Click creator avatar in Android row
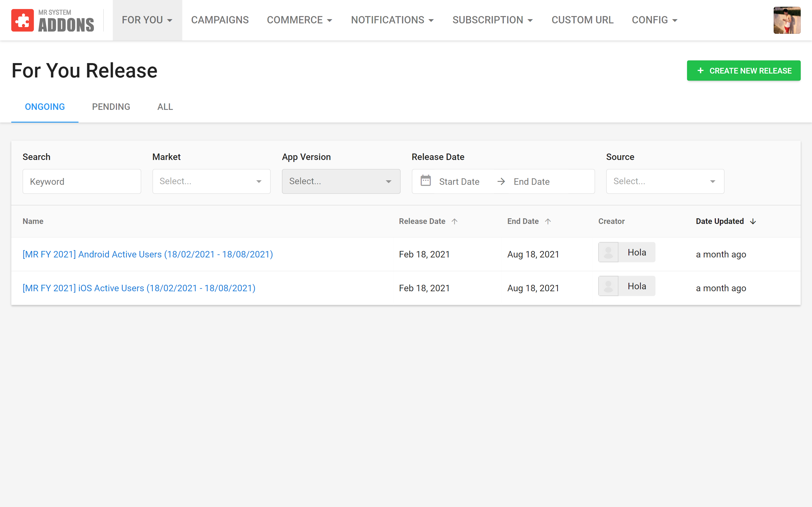 [608, 252]
